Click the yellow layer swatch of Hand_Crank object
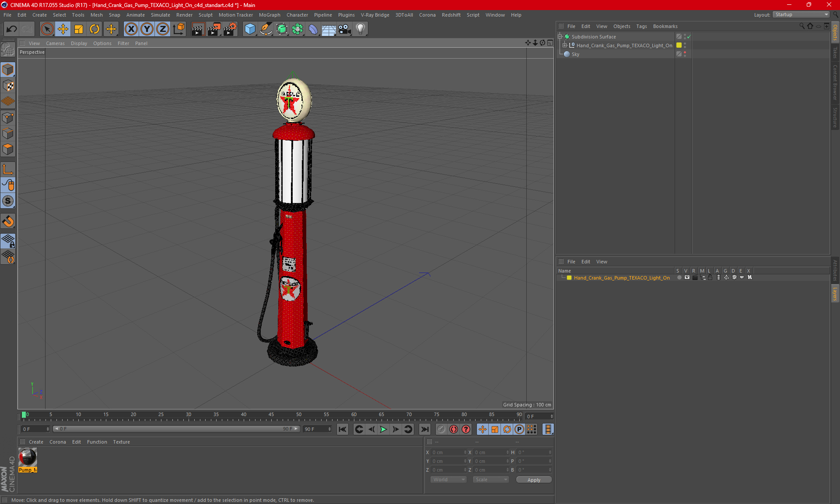Image resolution: width=840 pixels, height=504 pixels. [x=679, y=45]
